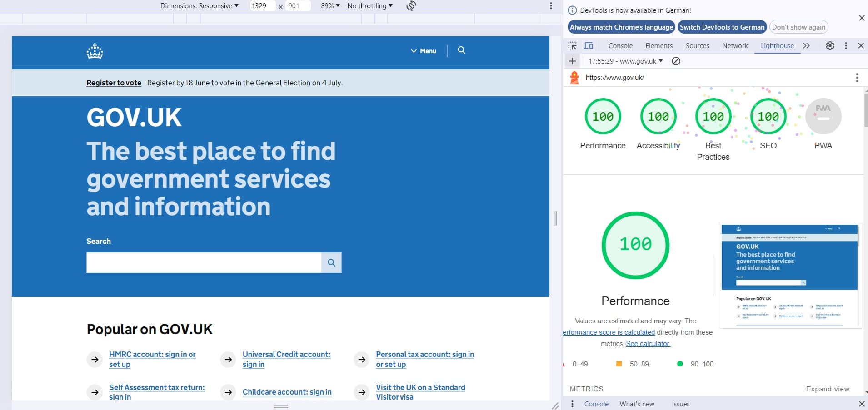Screen dimensions: 868x410
Task: Close the bottom console drawer
Action: [x=862, y=404]
